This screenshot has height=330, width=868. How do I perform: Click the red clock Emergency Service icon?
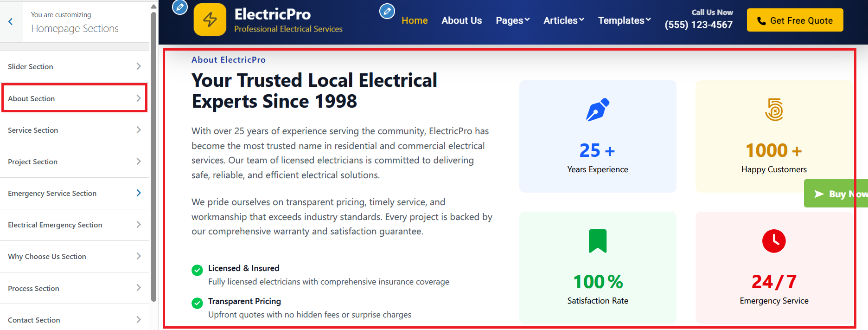(774, 241)
